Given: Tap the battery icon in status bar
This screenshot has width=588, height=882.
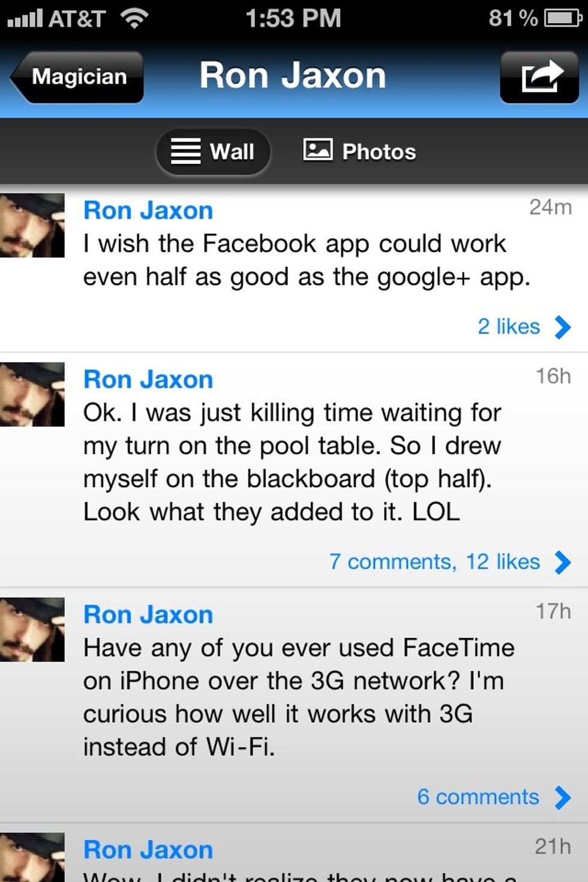Looking at the screenshot, I should [x=563, y=19].
